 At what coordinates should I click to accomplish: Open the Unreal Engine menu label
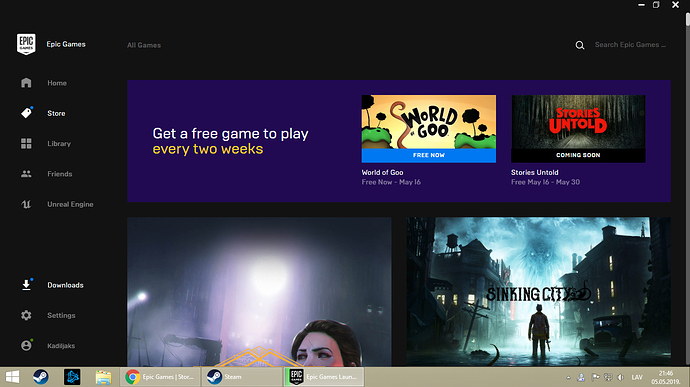pos(70,204)
